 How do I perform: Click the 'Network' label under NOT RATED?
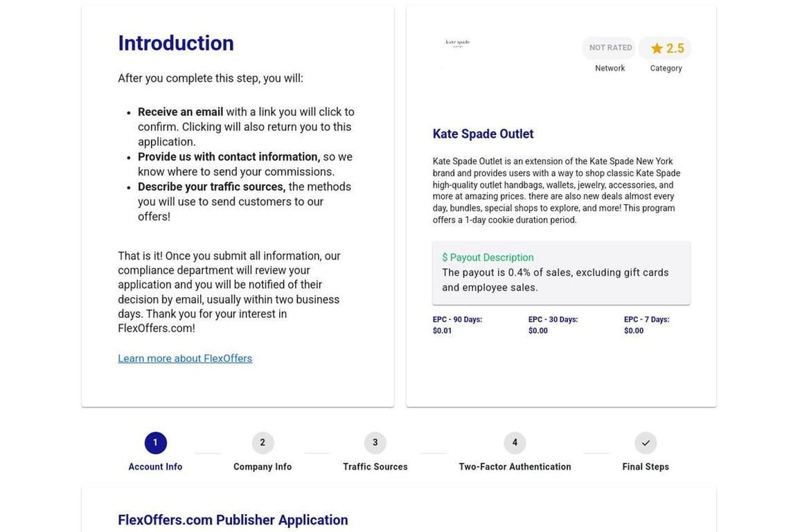[x=610, y=68]
